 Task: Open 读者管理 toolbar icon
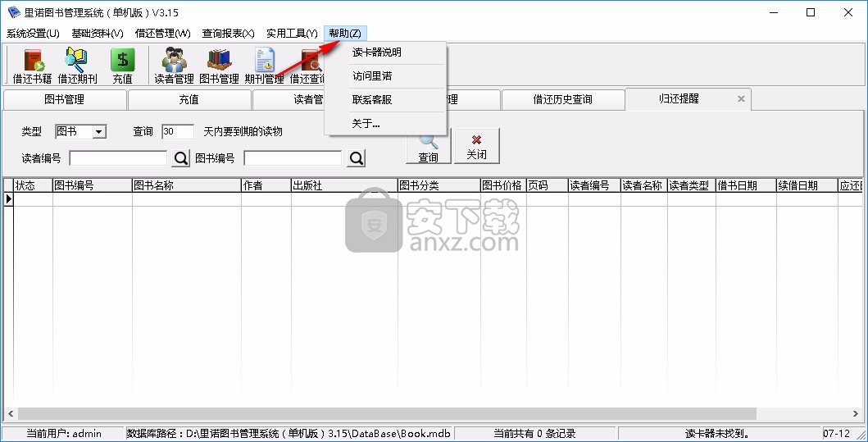pos(174,66)
